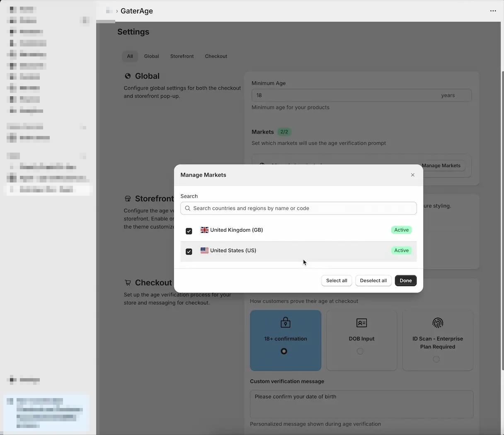Image resolution: width=504 pixels, height=435 pixels.
Task: Switch to the Storefront settings tab
Action: click(x=182, y=56)
